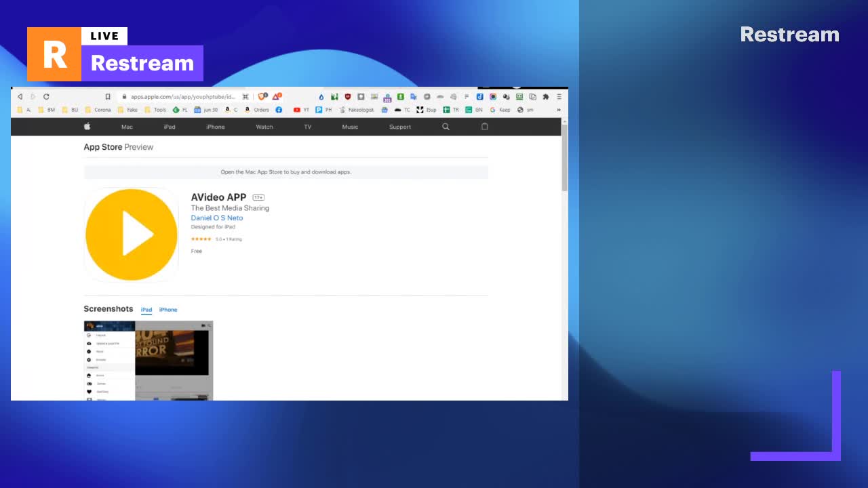Screen dimensions: 868x488
Task: Open the Corona bookmarks folder
Action: pyautogui.click(x=98, y=110)
